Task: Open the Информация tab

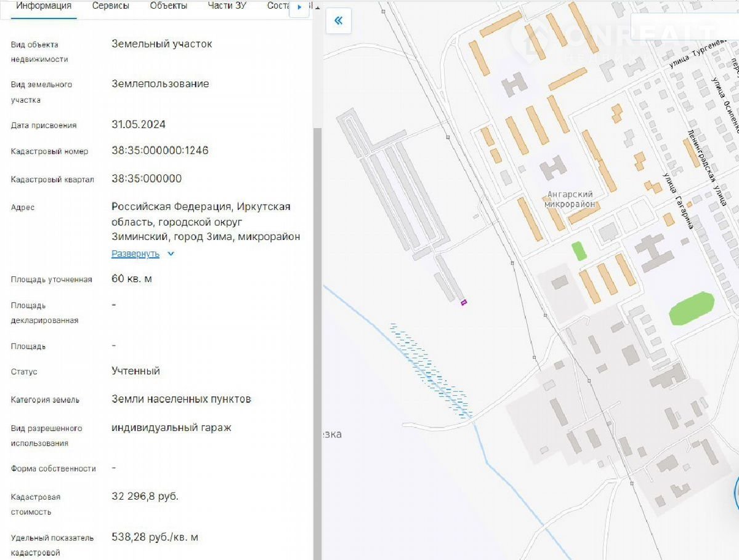Action: (43, 6)
